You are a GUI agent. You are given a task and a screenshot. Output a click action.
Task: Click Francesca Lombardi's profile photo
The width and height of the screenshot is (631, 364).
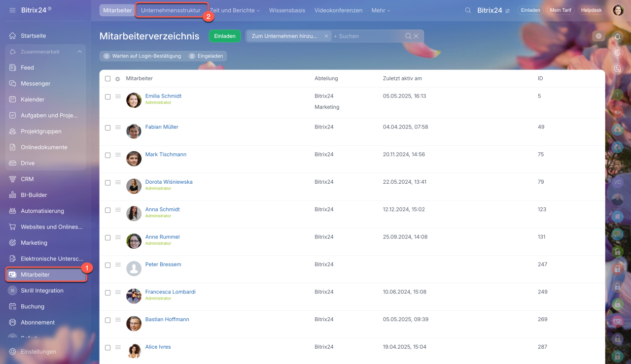coord(134,296)
